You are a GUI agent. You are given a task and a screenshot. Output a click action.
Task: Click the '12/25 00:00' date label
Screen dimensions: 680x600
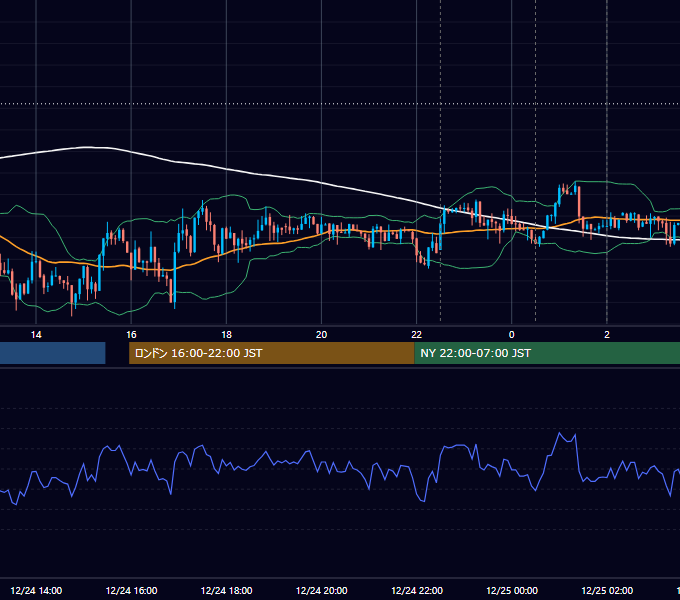tap(512, 590)
